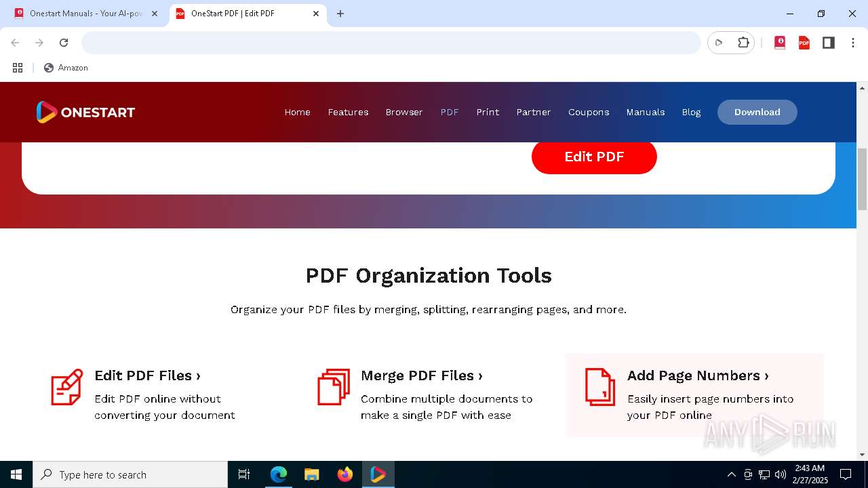Click the browser forward arrow

(x=39, y=43)
